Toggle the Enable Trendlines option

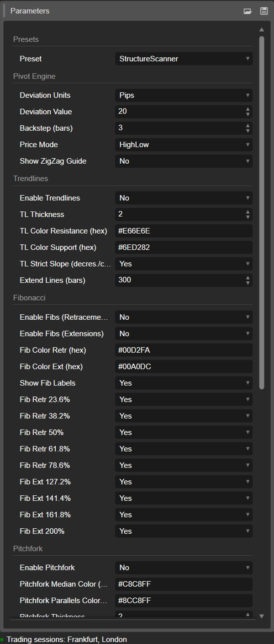[183, 198]
